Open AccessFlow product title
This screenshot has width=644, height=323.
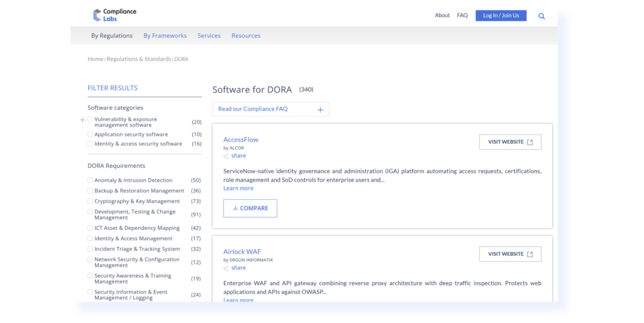coord(241,140)
